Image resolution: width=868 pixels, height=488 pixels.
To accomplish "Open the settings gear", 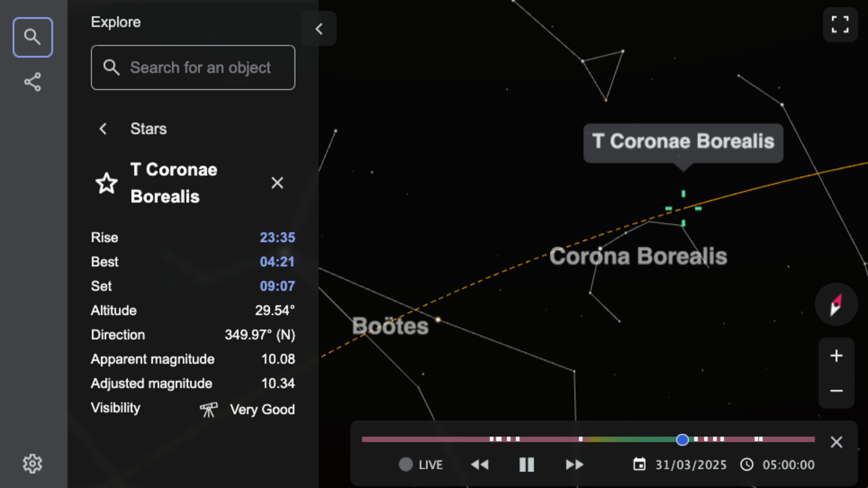I will click(33, 464).
